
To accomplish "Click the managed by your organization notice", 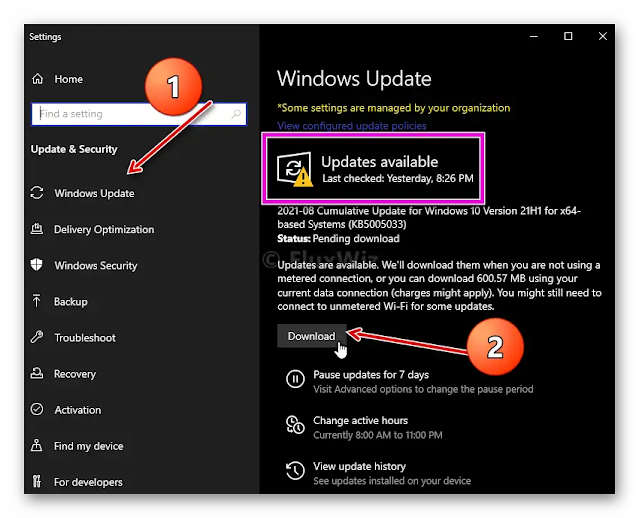I will click(x=394, y=108).
